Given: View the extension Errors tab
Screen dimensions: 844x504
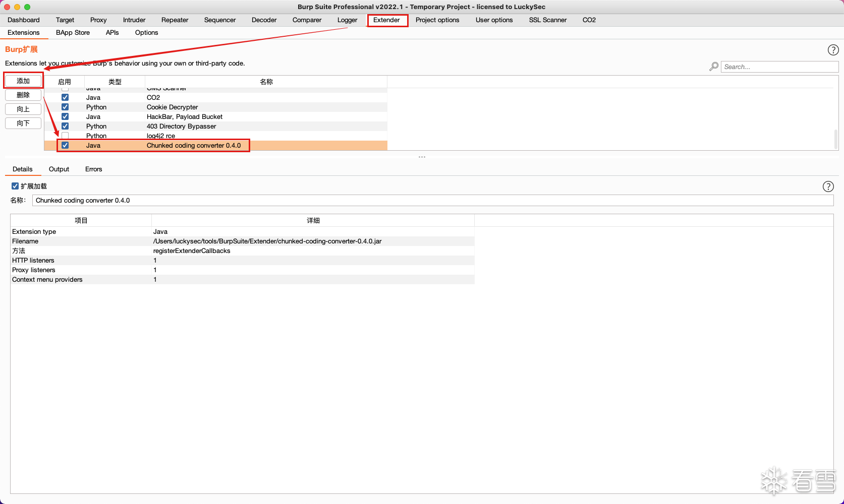Looking at the screenshot, I should coord(94,169).
